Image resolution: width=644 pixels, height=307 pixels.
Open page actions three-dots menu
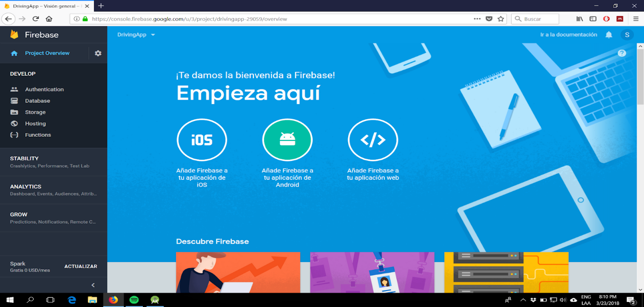(477, 19)
